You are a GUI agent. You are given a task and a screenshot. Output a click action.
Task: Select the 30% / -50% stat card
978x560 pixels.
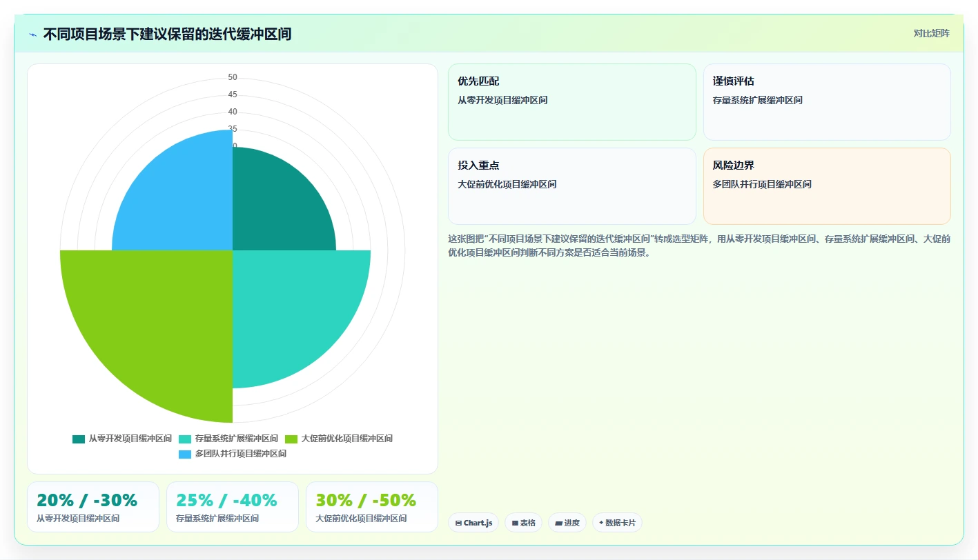[372, 507]
